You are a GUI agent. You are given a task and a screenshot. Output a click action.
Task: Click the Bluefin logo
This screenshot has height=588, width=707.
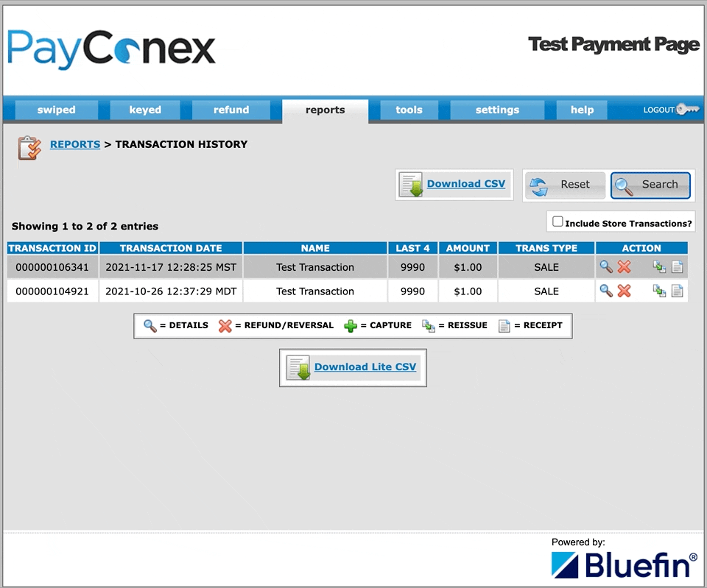click(x=620, y=563)
